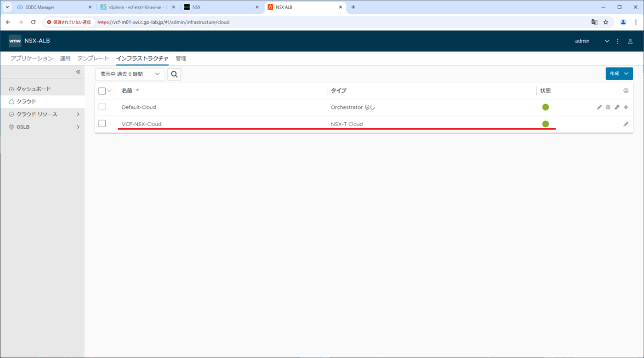The image size is (644, 358).
Task: Open a new browser tab
Action: pos(353,7)
